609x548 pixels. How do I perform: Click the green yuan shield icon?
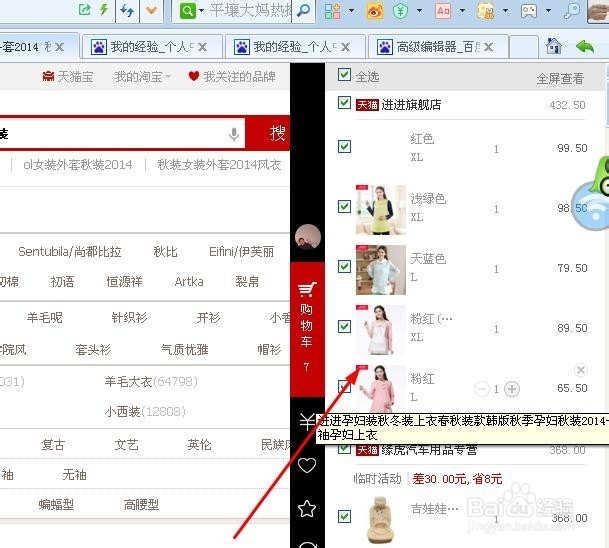click(400, 11)
